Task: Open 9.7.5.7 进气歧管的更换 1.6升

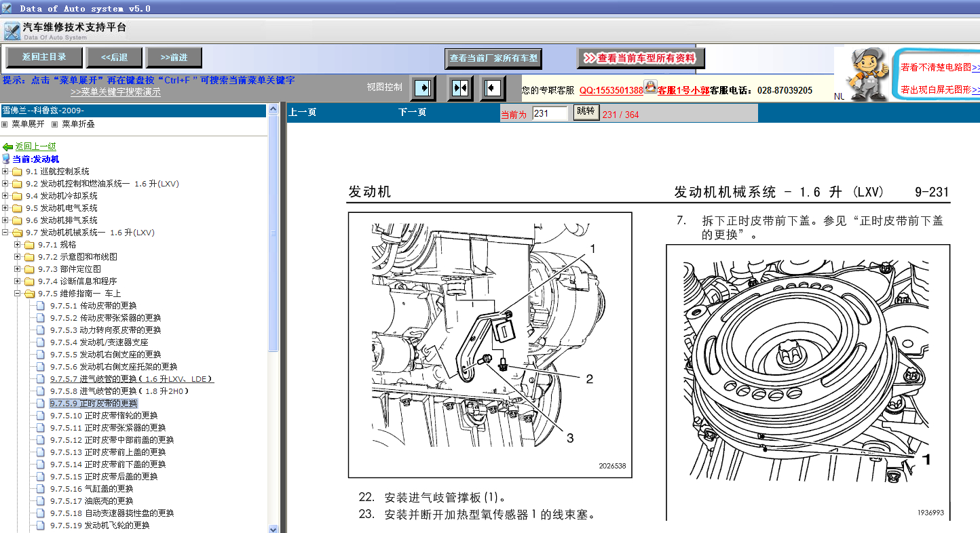Action: (x=132, y=379)
